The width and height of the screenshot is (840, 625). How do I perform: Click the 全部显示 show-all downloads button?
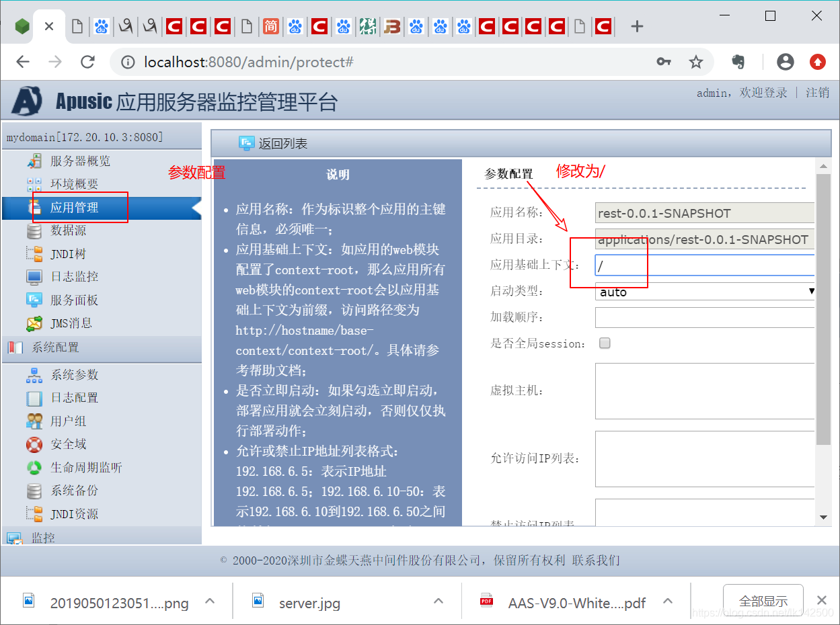coord(762,601)
